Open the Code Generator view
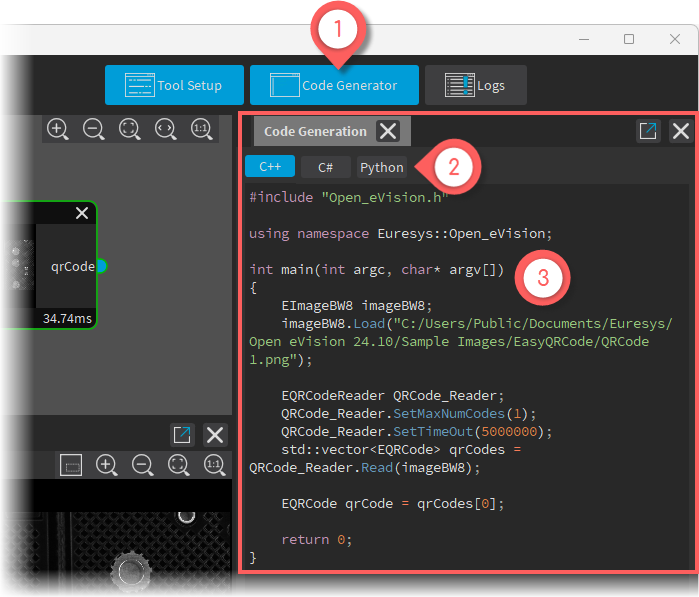The height and width of the screenshot is (597, 699). pos(334,85)
